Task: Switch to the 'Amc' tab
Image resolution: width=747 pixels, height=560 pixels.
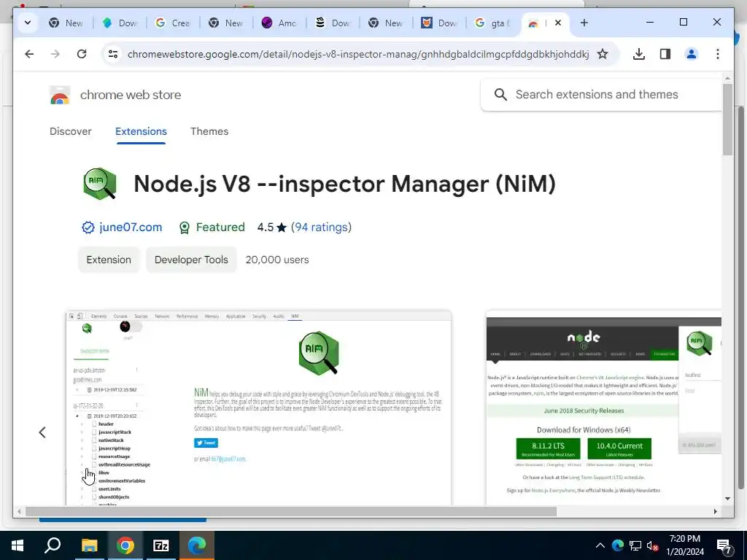Action: pos(279,23)
